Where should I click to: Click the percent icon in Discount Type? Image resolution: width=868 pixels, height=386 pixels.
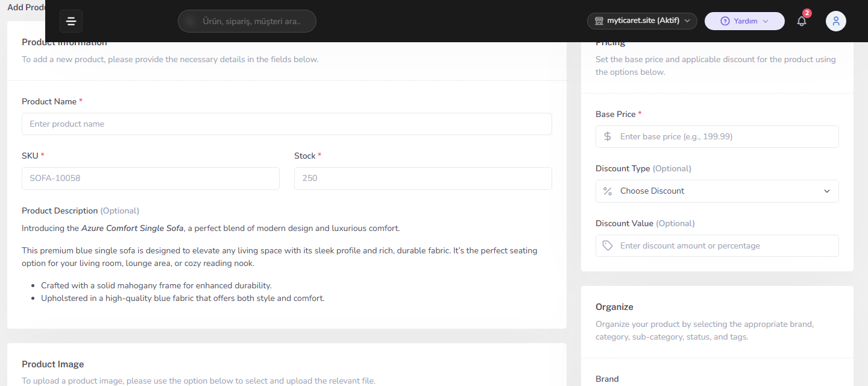pyautogui.click(x=608, y=191)
